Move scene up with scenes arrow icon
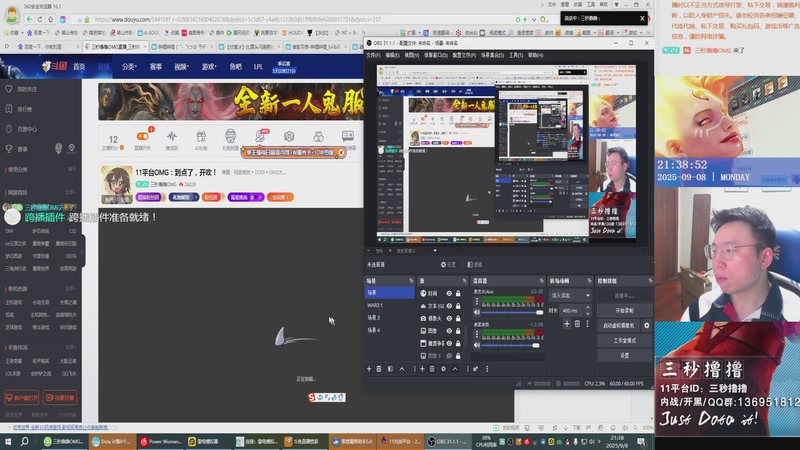 click(402, 369)
